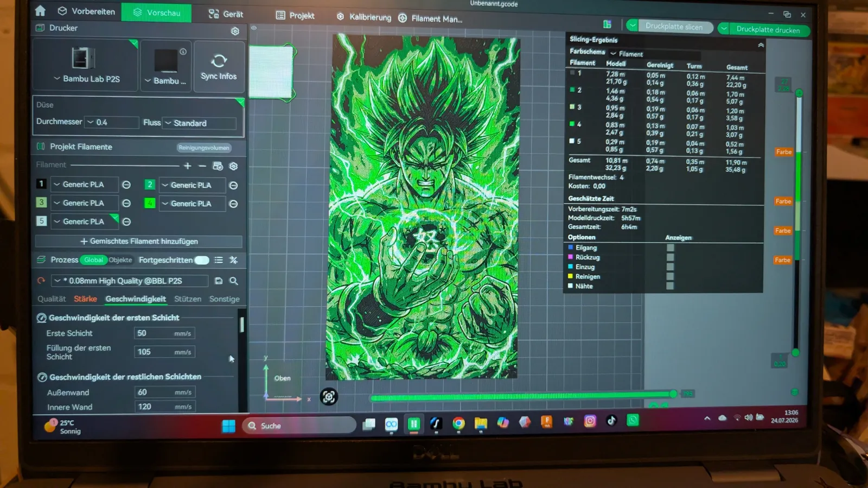The height and width of the screenshot is (488, 868).
Task: Toggle Nähte display checkbox
Action: (x=670, y=286)
